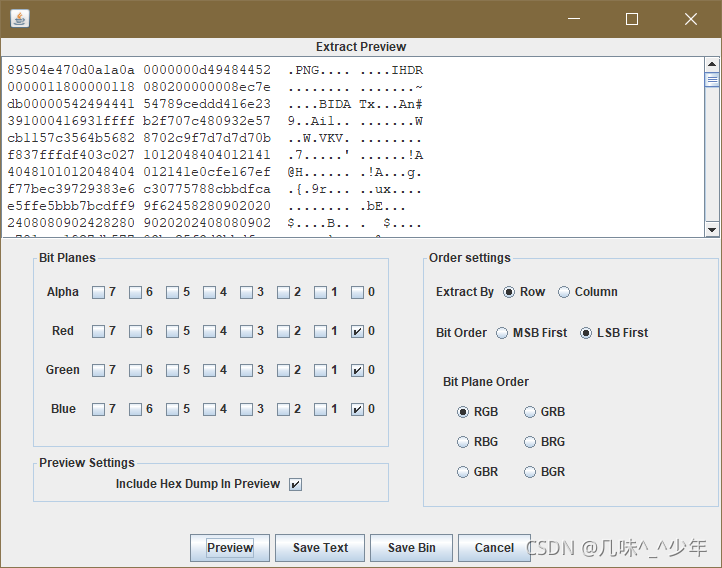Viewport: 722px width, 568px height.
Task: Toggle Green bit plane 5
Action: tap(172, 371)
